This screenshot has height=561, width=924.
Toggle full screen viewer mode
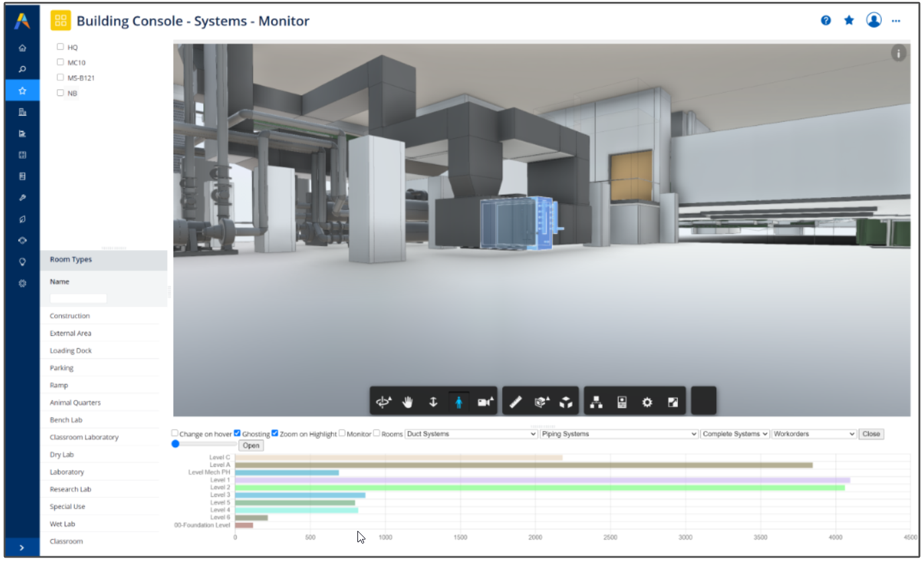pos(673,402)
